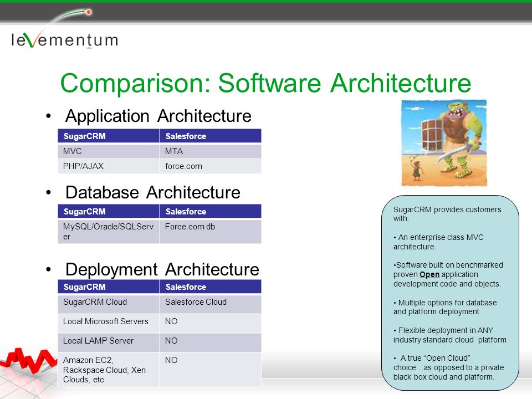The image size is (532, 399).
Task: Click SugarCRM header in Database Architecture table
Action: [x=109, y=211]
